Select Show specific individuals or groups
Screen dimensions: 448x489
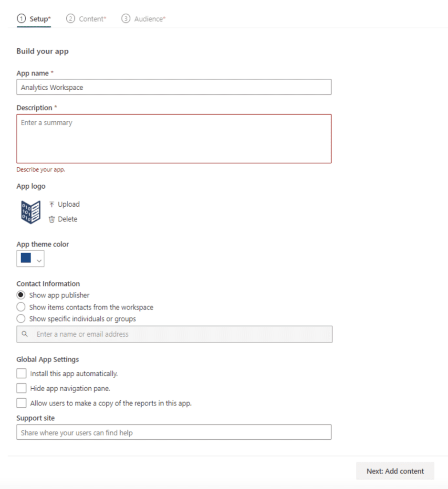pos(21,319)
